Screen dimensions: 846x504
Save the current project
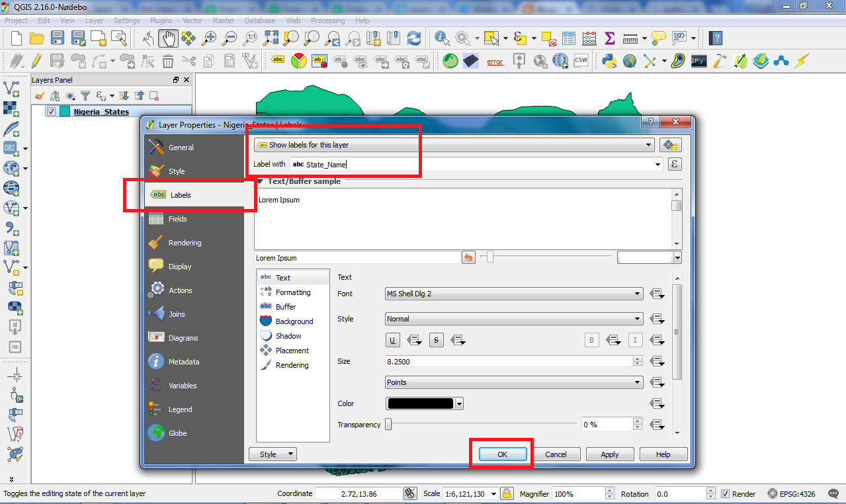(x=58, y=38)
